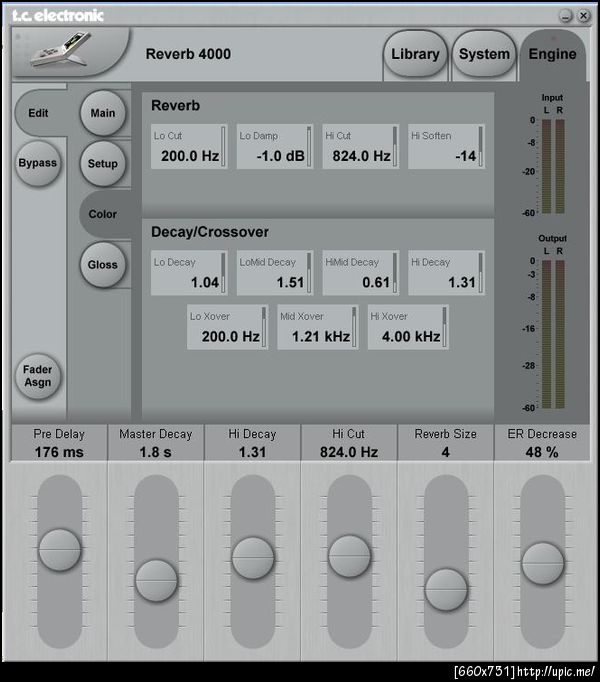Image resolution: width=600 pixels, height=682 pixels.
Task: Select the Color parameter page
Action: (104, 214)
